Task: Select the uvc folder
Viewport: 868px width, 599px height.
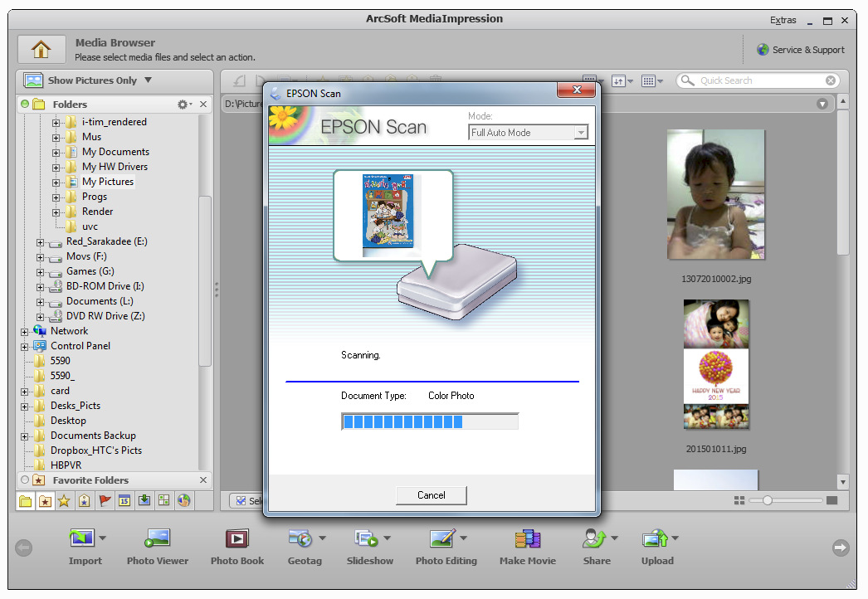Action: point(90,226)
